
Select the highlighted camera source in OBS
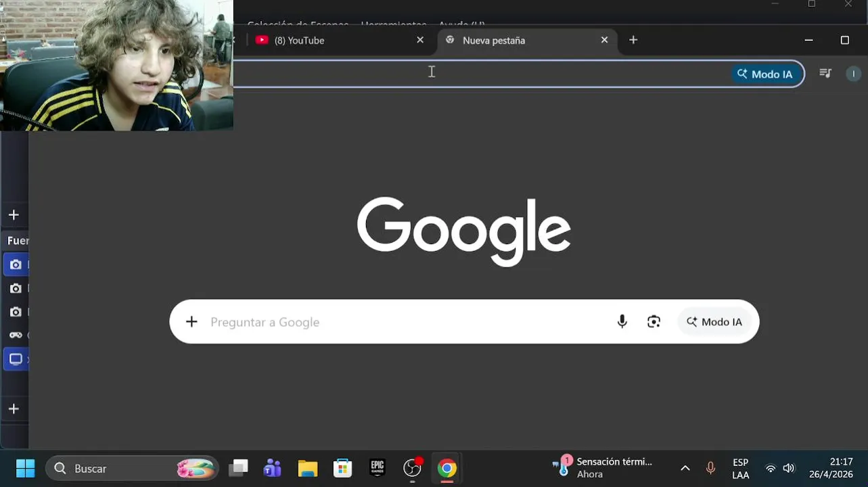[x=16, y=264]
